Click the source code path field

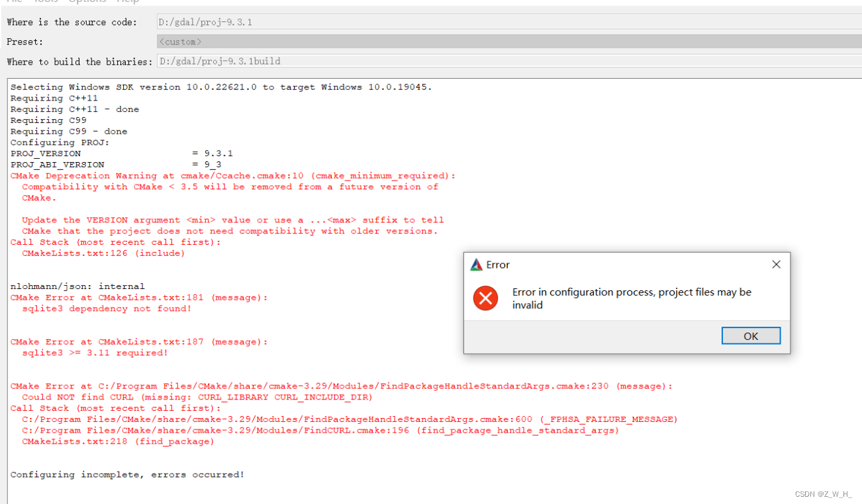pyautogui.click(x=509, y=22)
